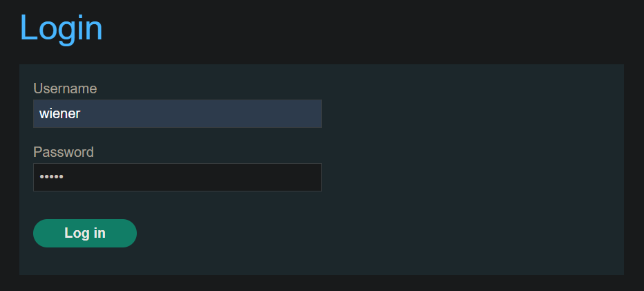Click the empty area of the Username field
The image size is (644, 291).
click(x=201, y=114)
